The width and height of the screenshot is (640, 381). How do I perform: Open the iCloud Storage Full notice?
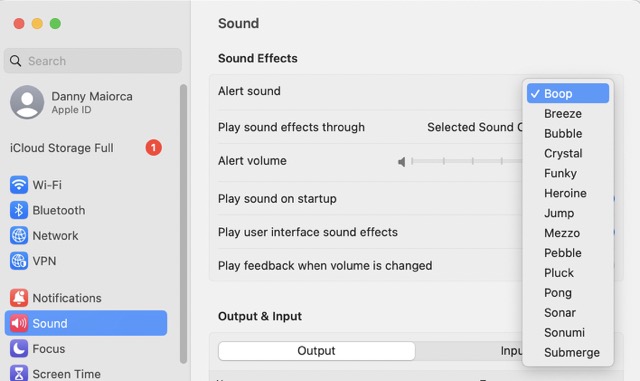point(86,148)
